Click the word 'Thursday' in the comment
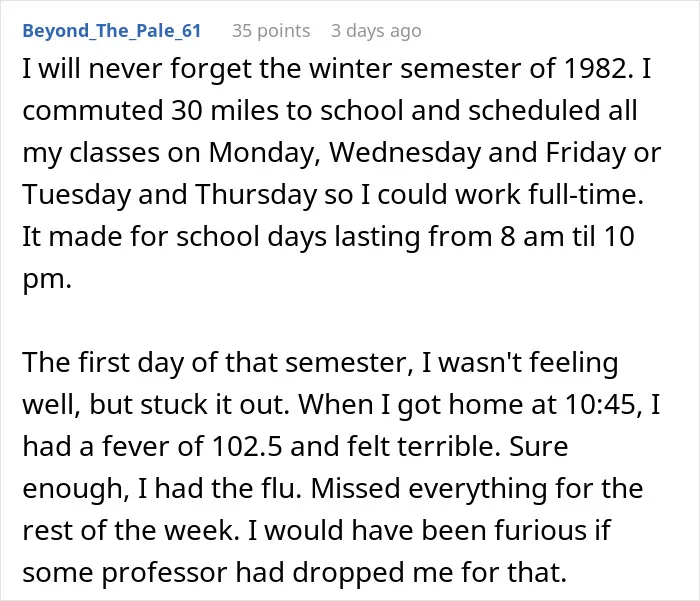The height and width of the screenshot is (601, 700). 255,195
